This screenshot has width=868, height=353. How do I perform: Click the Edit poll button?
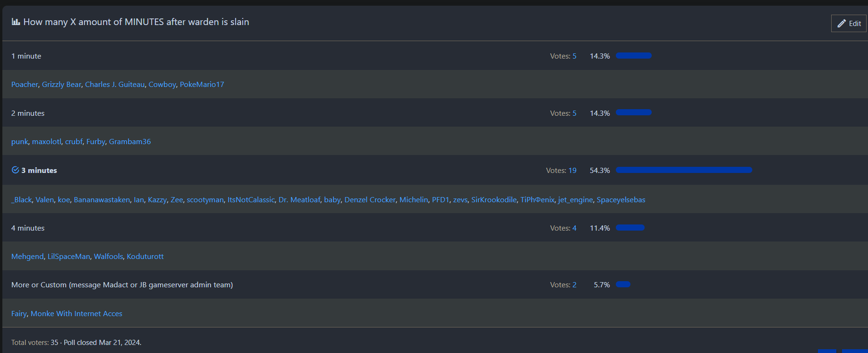point(849,24)
